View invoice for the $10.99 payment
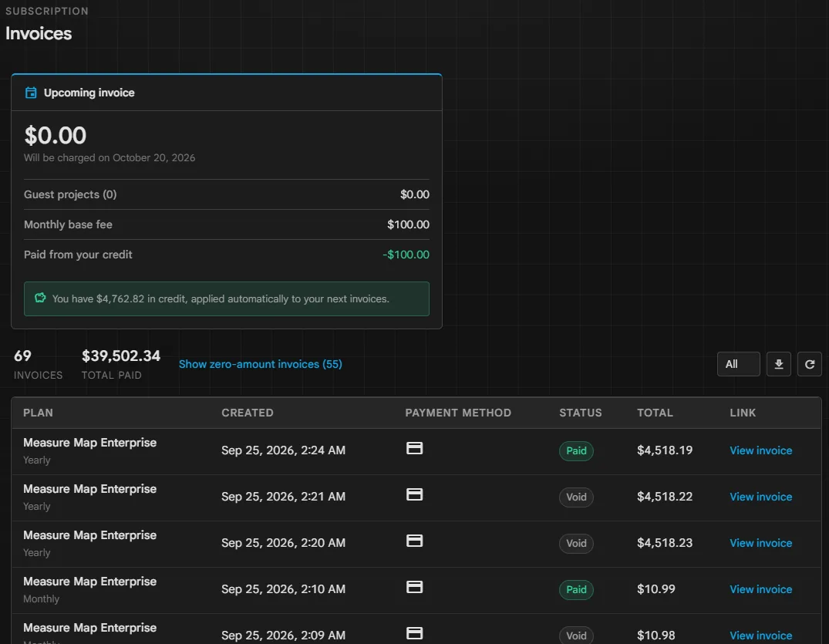Viewport: 829px width, 644px height. click(761, 589)
